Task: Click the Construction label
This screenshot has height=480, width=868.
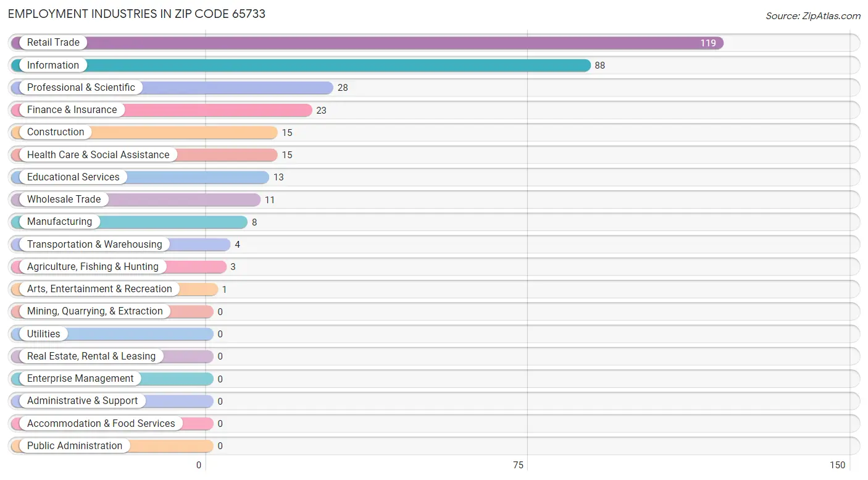Action: [x=56, y=132]
